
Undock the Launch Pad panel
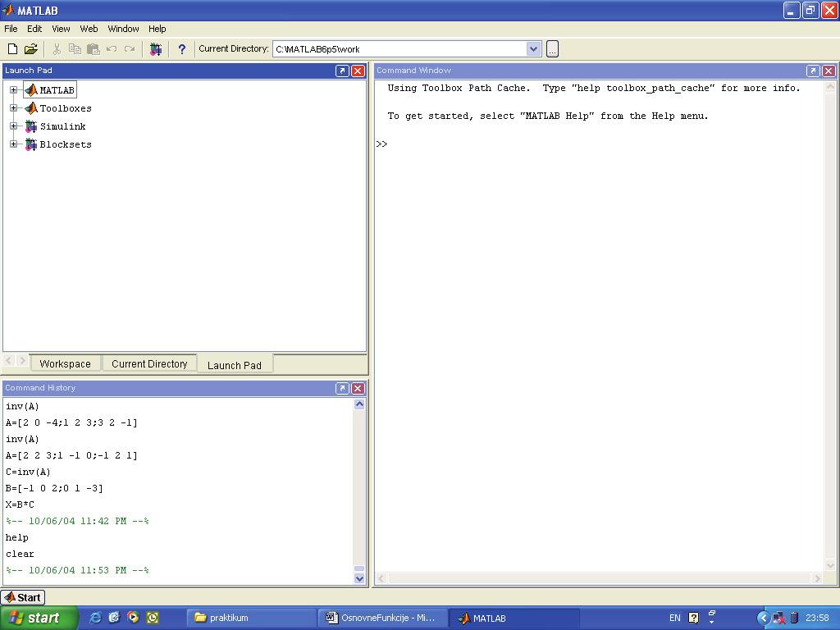342,71
